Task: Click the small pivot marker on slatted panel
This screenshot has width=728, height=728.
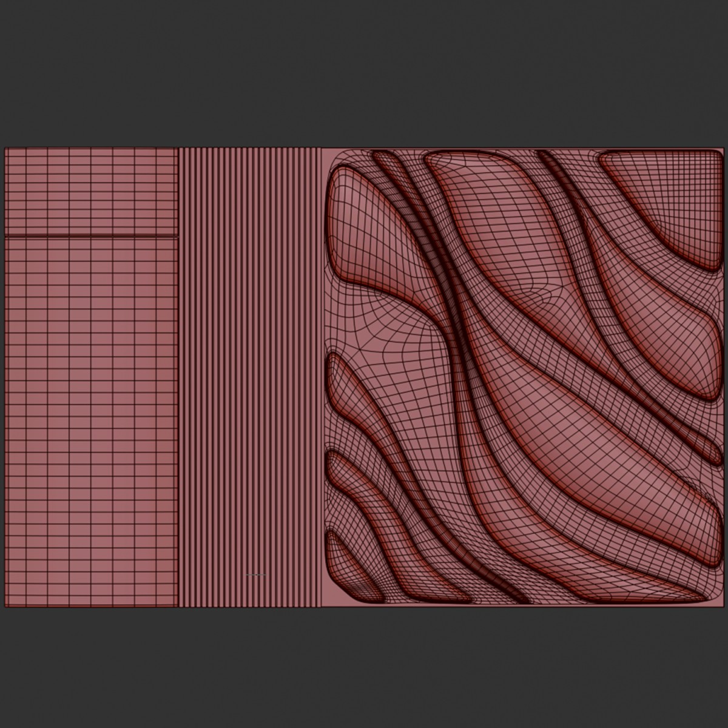Action: click(x=256, y=574)
